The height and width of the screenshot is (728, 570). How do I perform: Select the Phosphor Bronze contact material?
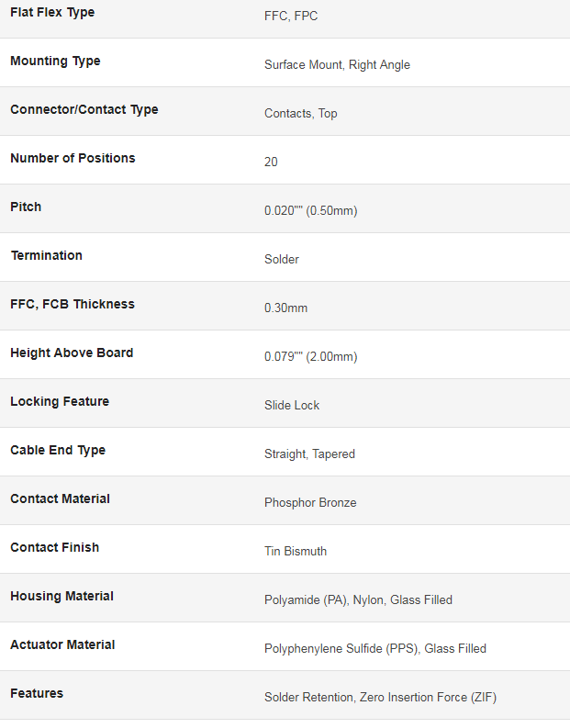pos(310,503)
